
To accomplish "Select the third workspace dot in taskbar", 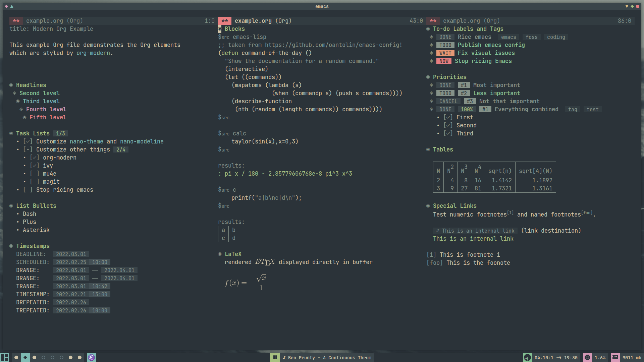I will point(34,357).
